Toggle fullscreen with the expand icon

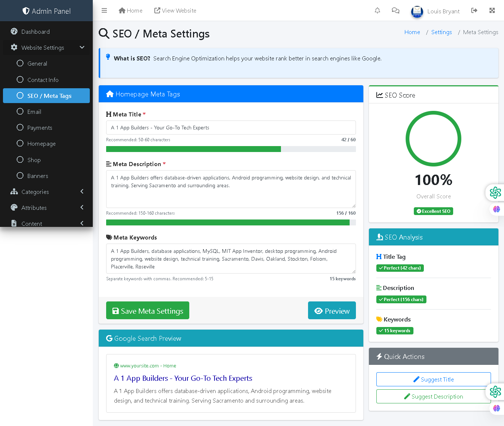click(x=492, y=10)
